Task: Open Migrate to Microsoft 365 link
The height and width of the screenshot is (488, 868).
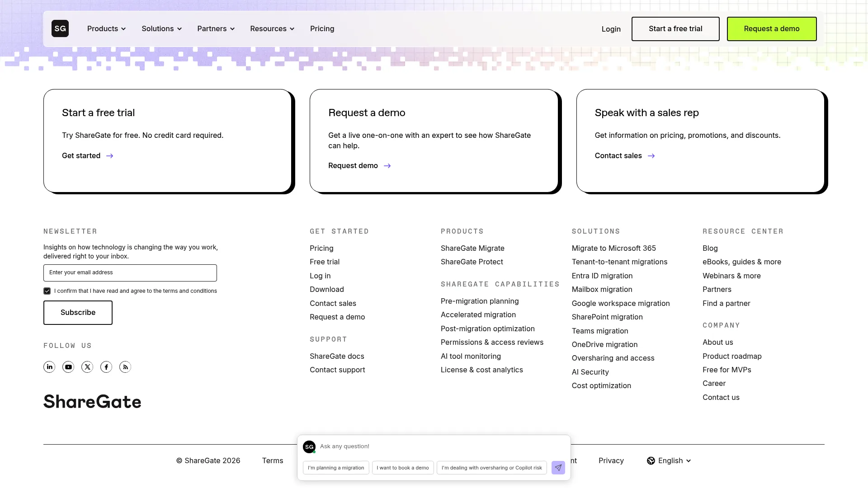Action: coord(614,249)
